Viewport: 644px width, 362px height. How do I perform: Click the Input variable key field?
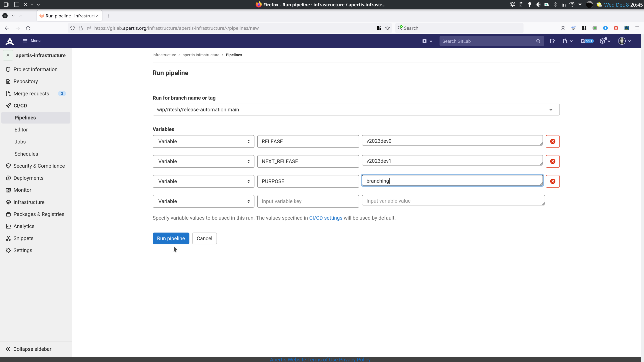click(308, 201)
